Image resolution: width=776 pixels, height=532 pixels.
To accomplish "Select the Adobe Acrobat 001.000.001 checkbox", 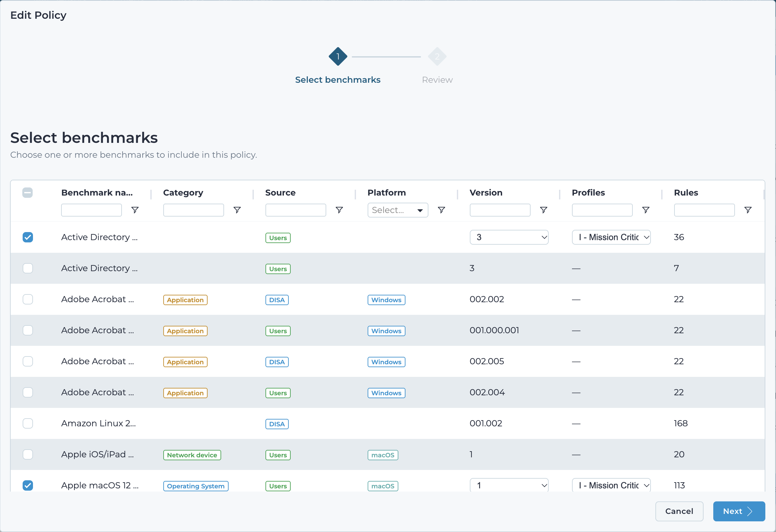I will pyautogui.click(x=28, y=330).
